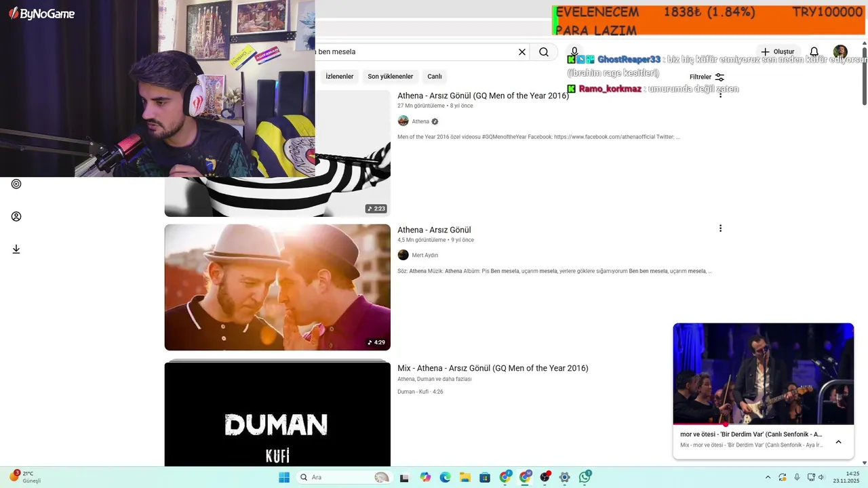The image size is (868, 488).
Task: Clear the search box with the X icon
Action: pyautogui.click(x=522, y=52)
